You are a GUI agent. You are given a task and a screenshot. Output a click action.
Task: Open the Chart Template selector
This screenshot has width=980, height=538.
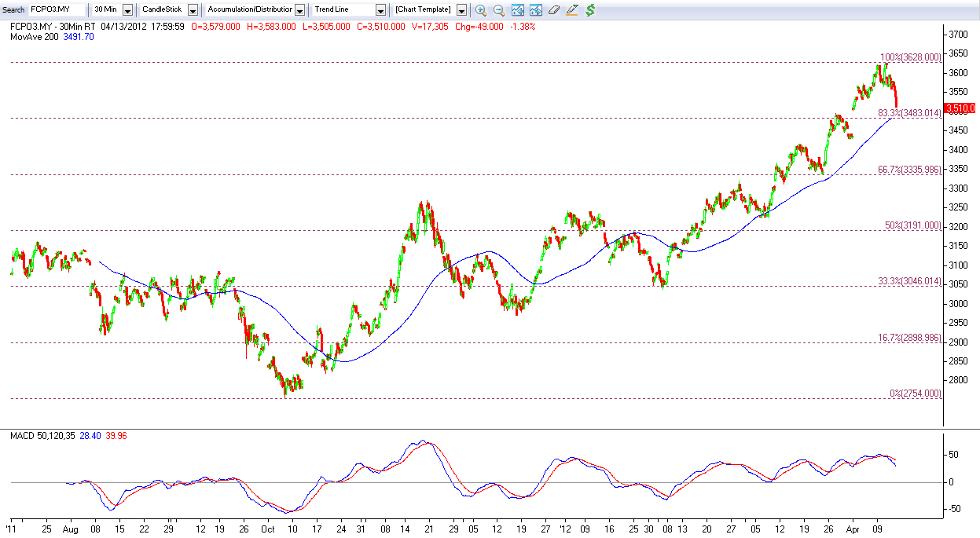coord(461,9)
